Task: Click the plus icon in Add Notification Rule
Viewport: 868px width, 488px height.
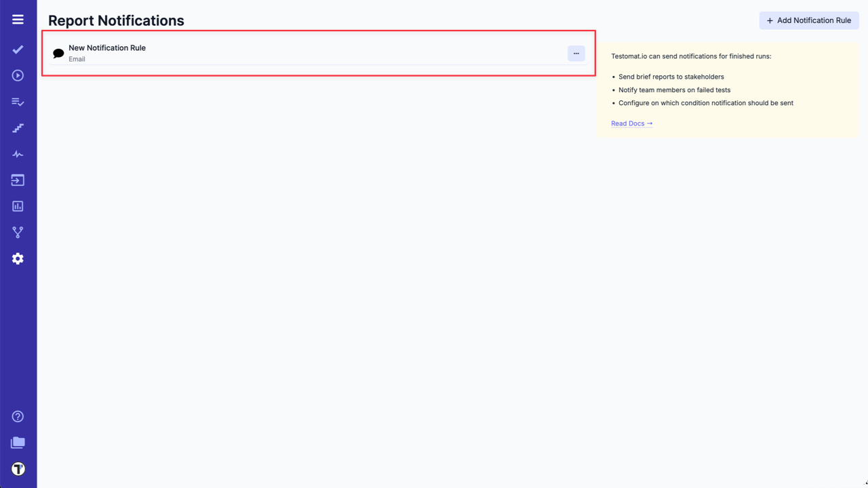Action: (x=770, y=20)
